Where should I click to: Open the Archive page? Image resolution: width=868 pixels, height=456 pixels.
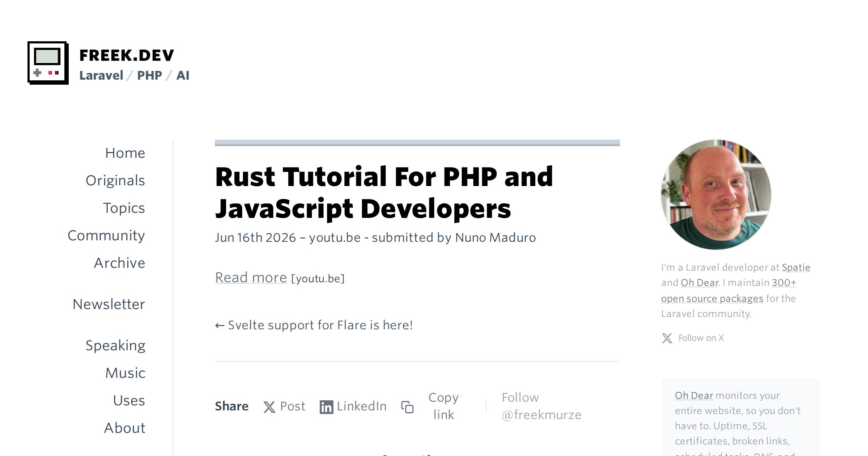120,263
